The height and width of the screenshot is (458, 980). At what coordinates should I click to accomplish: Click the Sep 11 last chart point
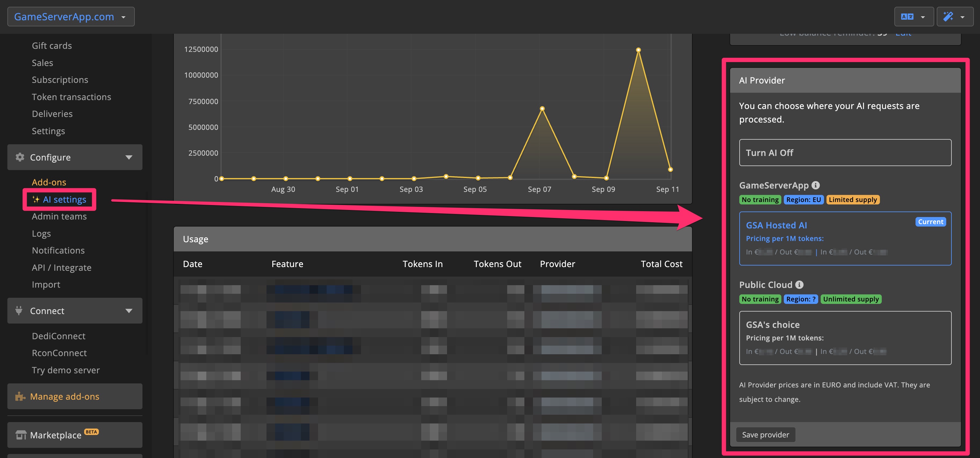[x=670, y=170]
